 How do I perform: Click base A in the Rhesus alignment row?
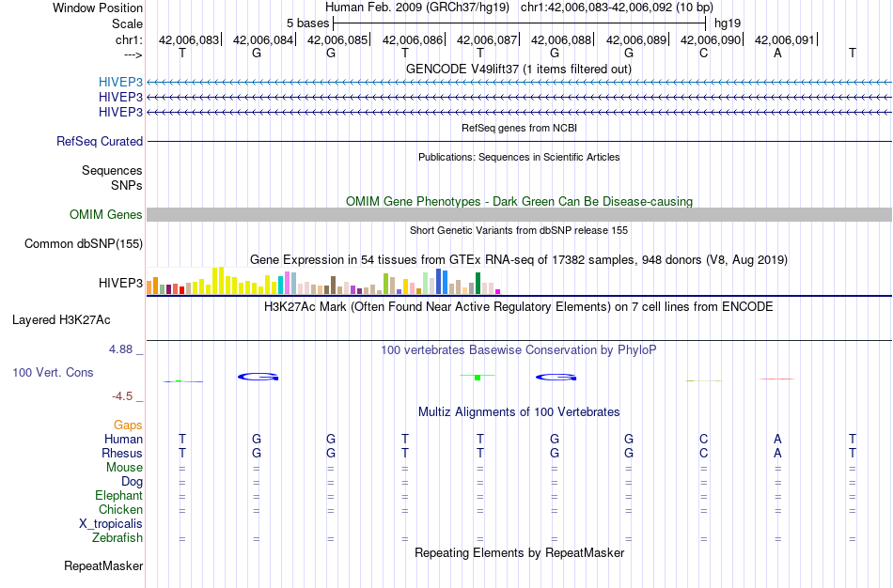point(777,453)
